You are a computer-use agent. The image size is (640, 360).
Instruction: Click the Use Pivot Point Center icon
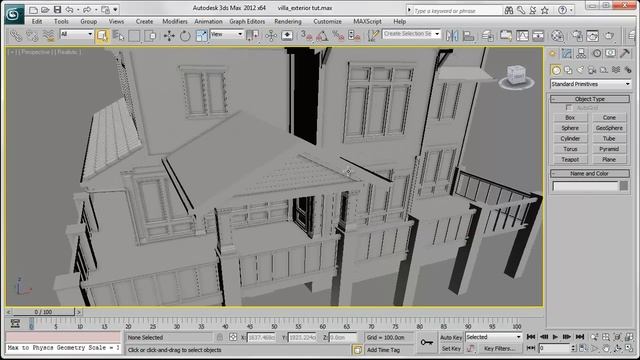(x=253, y=36)
